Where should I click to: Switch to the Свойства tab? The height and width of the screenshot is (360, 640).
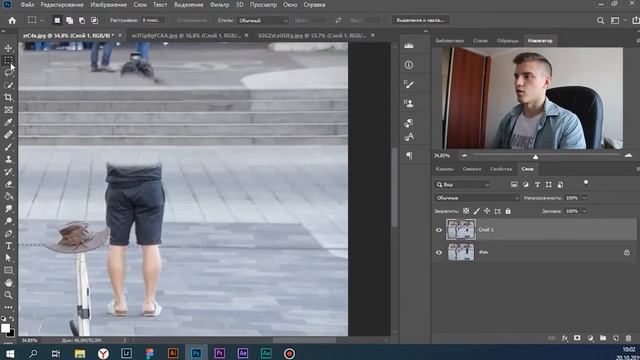501,169
